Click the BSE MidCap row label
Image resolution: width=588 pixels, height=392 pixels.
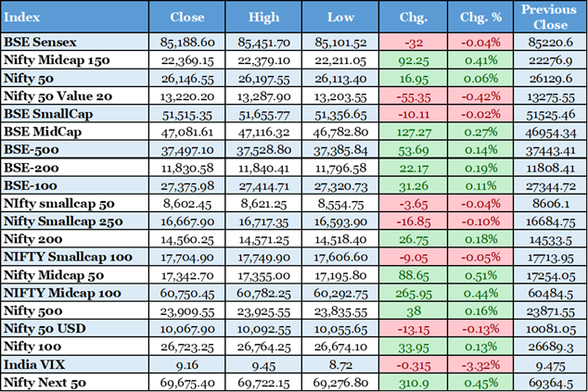click(42, 130)
